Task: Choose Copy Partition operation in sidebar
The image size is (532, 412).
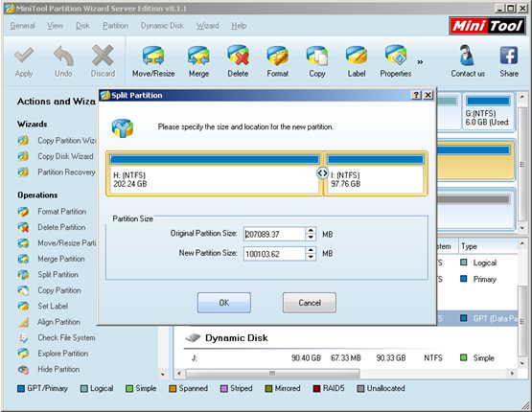Action: [x=50, y=290]
